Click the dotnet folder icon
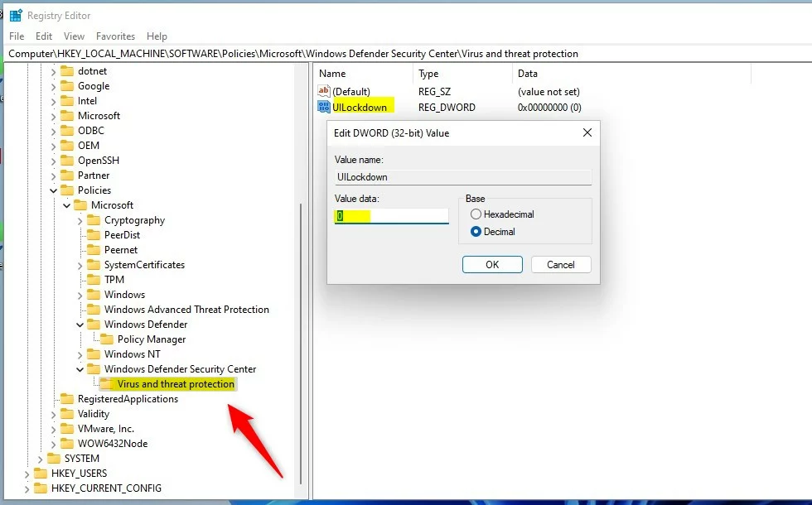 (x=67, y=71)
